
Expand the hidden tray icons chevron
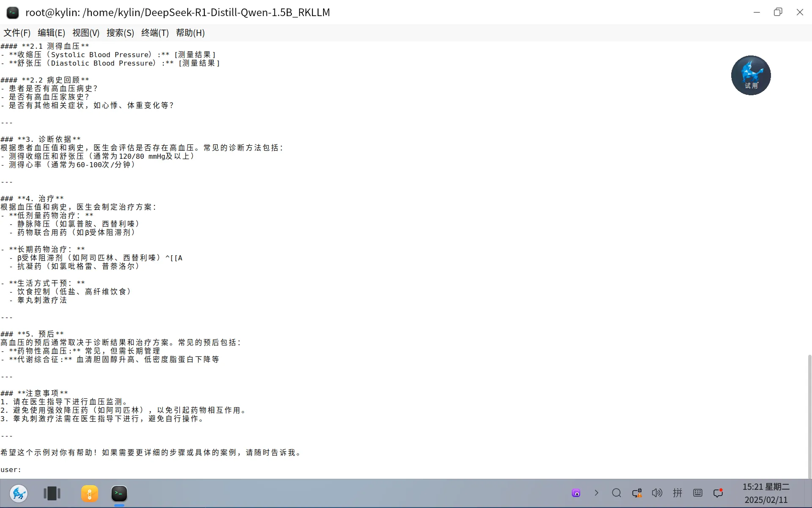pos(596,493)
